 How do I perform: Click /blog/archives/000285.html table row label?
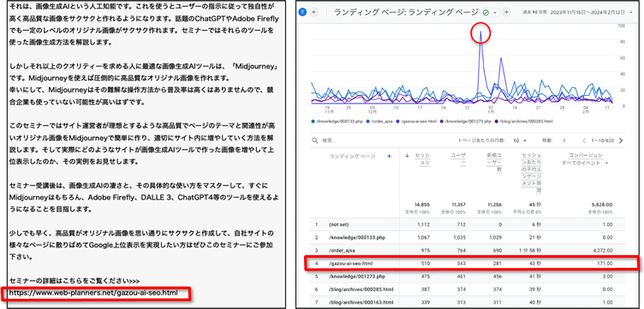point(361,289)
